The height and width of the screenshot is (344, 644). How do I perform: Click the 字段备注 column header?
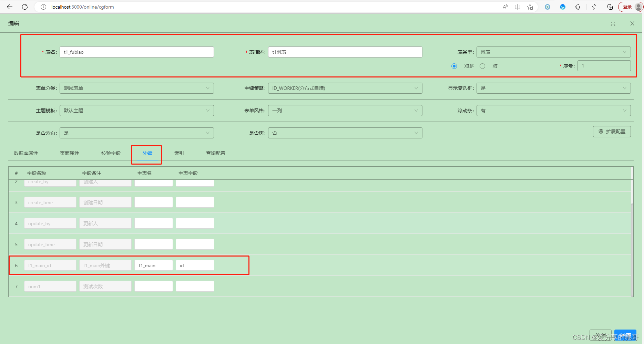[92, 173]
